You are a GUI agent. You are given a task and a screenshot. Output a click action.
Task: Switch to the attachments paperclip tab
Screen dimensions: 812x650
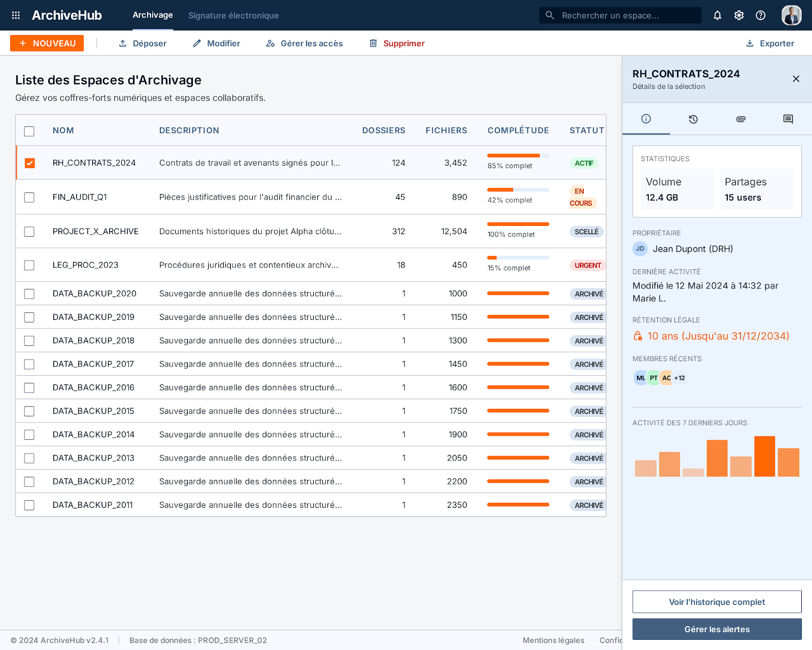pos(740,119)
